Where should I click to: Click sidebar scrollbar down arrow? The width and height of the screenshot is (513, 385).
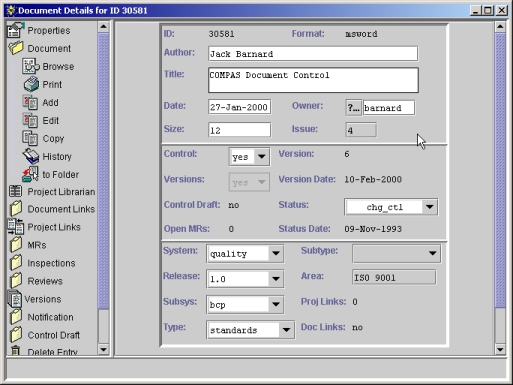(103, 349)
